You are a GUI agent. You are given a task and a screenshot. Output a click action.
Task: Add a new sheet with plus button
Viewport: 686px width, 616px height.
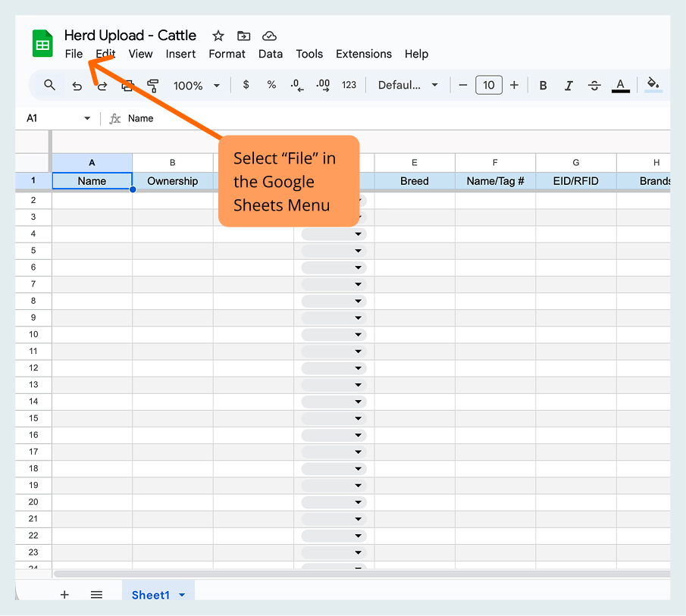tap(64, 595)
